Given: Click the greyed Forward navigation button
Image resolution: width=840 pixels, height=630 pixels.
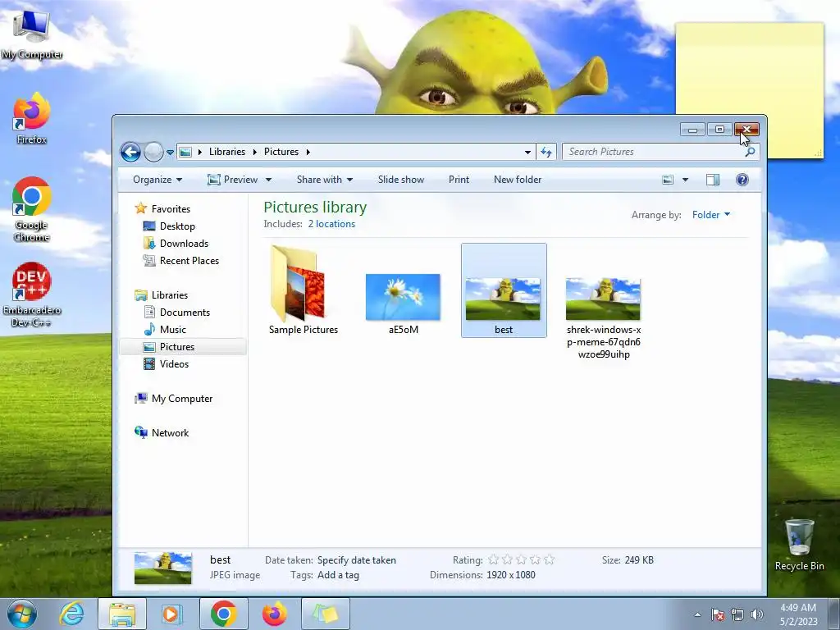Looking at the screenshot, I should pos(153,152).
